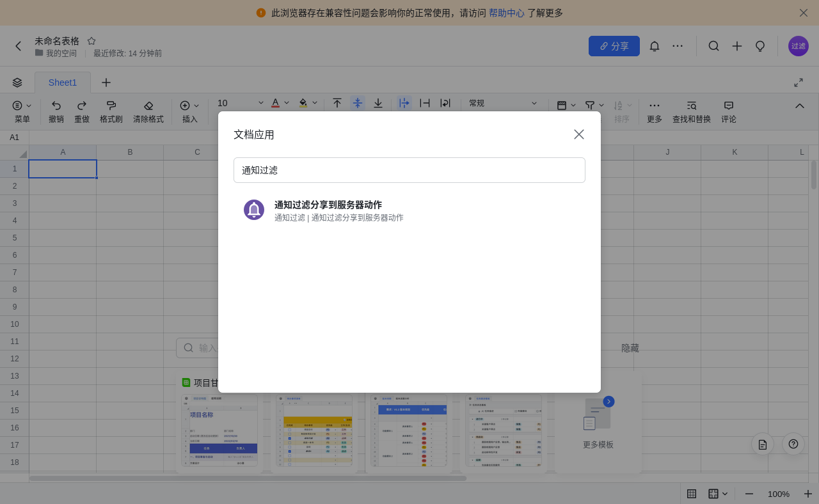Zoom in with the plus button
Screen dimensions: 819x504
click(808, 494)
